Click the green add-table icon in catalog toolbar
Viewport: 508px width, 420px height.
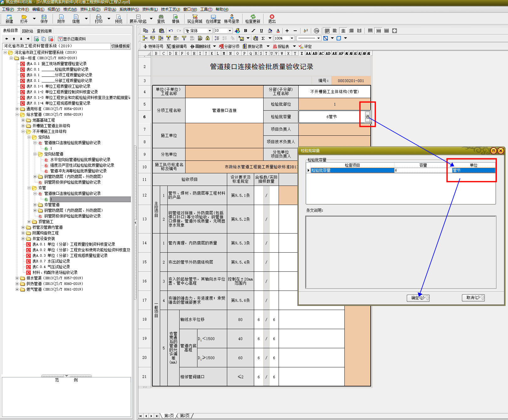pos(36,39)
